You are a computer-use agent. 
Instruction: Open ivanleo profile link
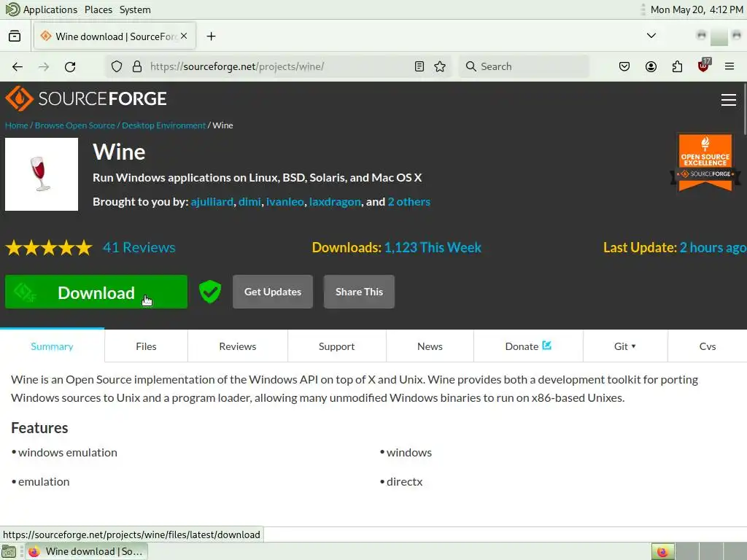pos(285,202)
